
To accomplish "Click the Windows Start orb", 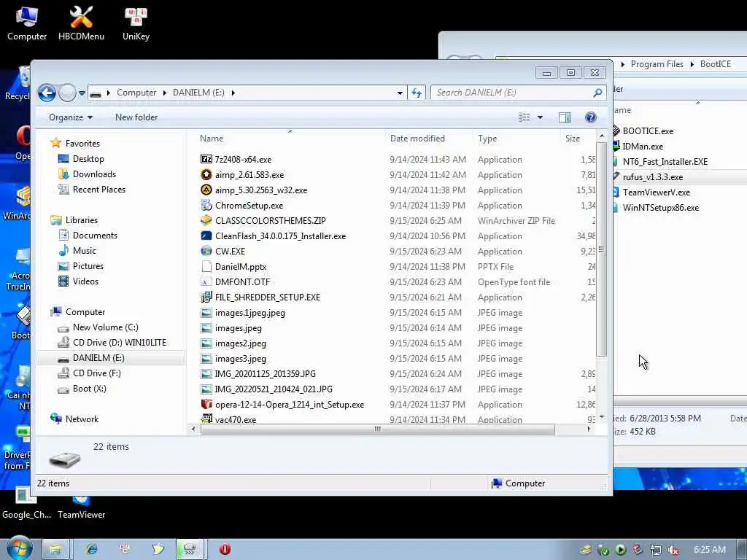I will point(20,548).
